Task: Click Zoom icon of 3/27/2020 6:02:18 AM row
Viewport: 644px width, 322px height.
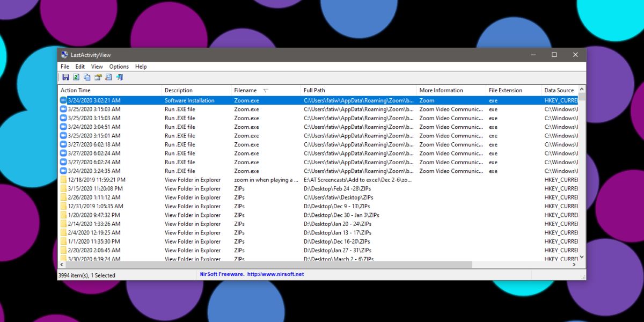Action: (x=63, y=144)
